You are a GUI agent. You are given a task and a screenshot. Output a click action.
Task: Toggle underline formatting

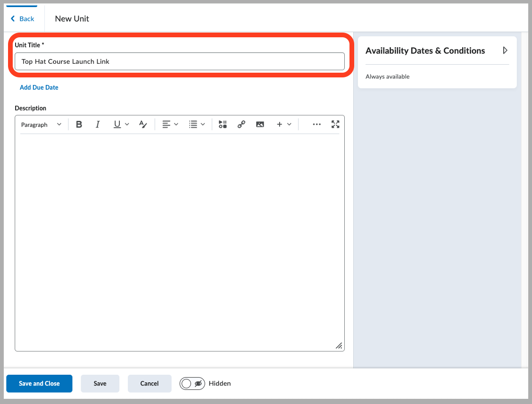coord(117,124)
